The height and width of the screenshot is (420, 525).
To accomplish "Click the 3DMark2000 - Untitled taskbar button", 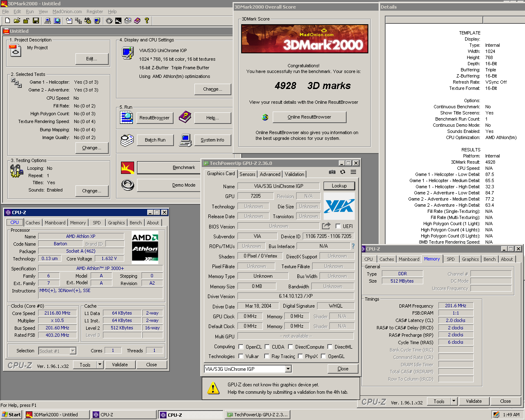I will click(x=56, y=415).
